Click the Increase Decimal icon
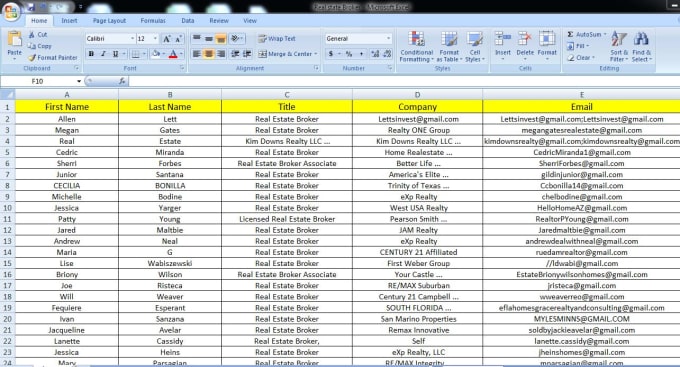 [x=375, y=54]
